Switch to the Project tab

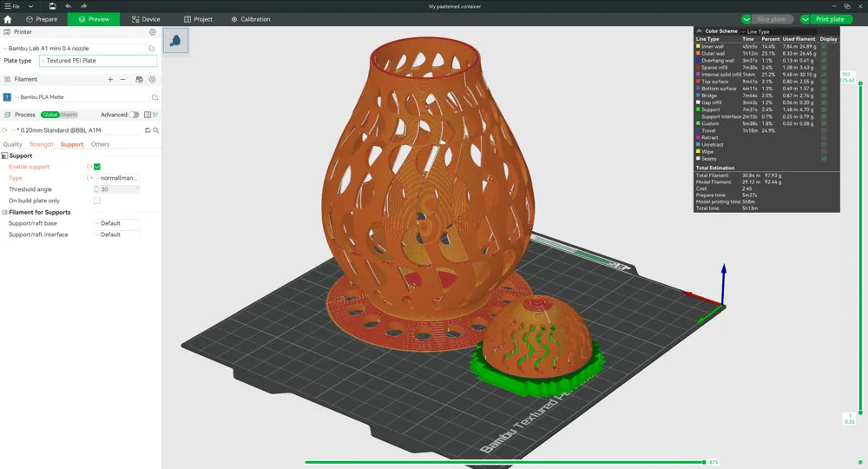(198, 19)
